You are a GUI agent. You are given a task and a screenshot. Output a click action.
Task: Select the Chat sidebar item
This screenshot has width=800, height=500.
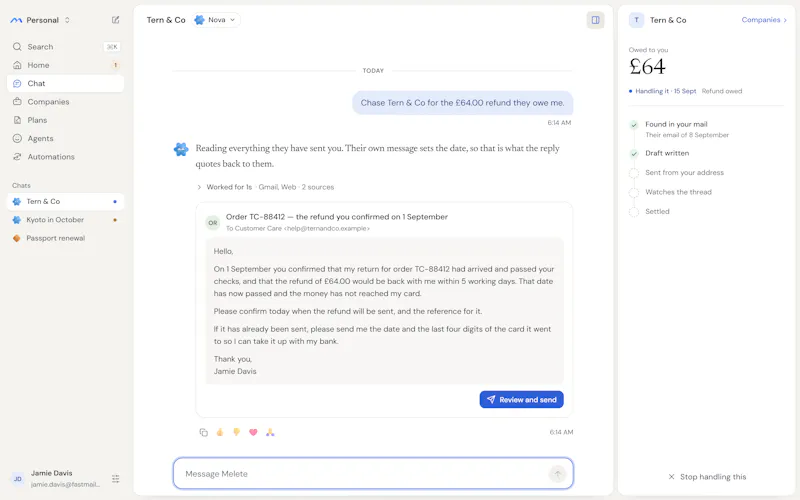click(x=65, y=83)
